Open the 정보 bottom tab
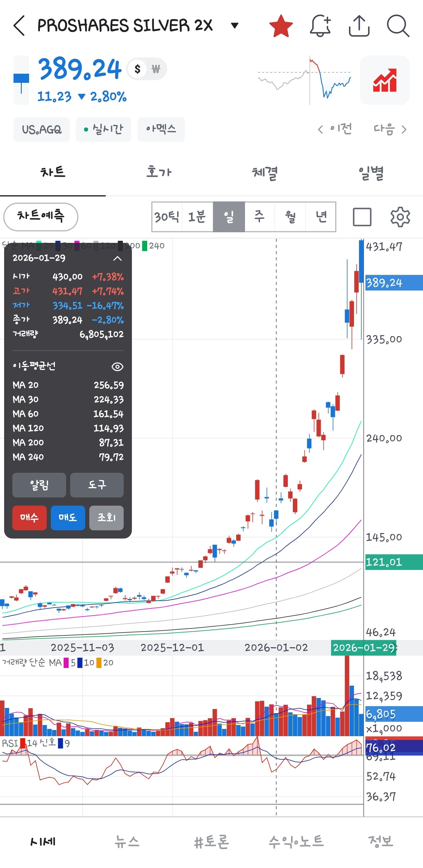Image resolution: width=423 pixels, height=868 pixels. click(381, 841)
